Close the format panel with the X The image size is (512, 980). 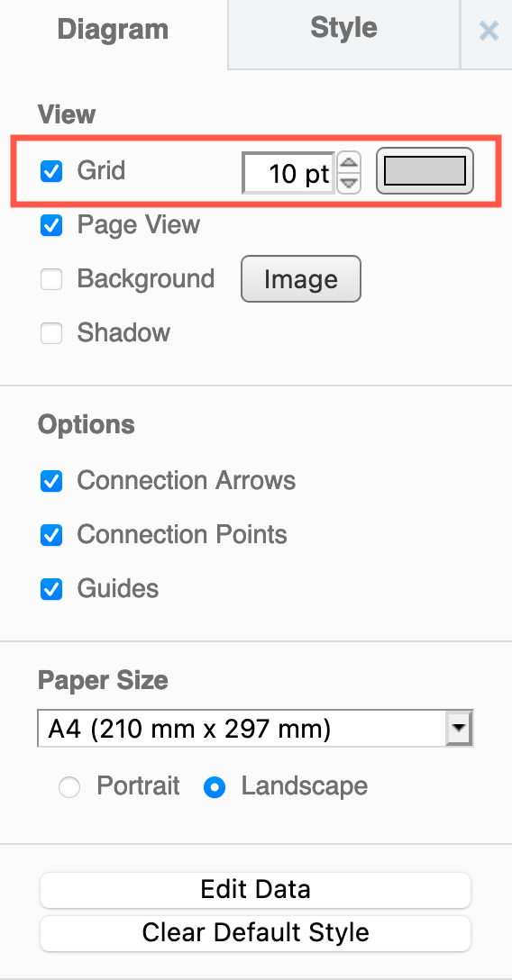point(488,31)
